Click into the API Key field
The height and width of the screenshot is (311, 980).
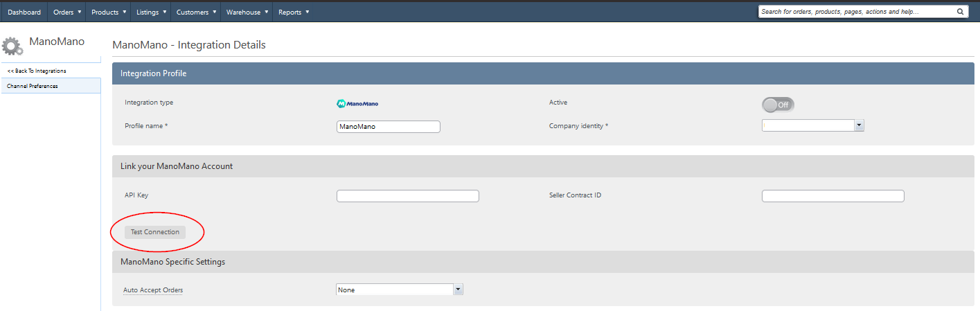click(x=408, y=196)
